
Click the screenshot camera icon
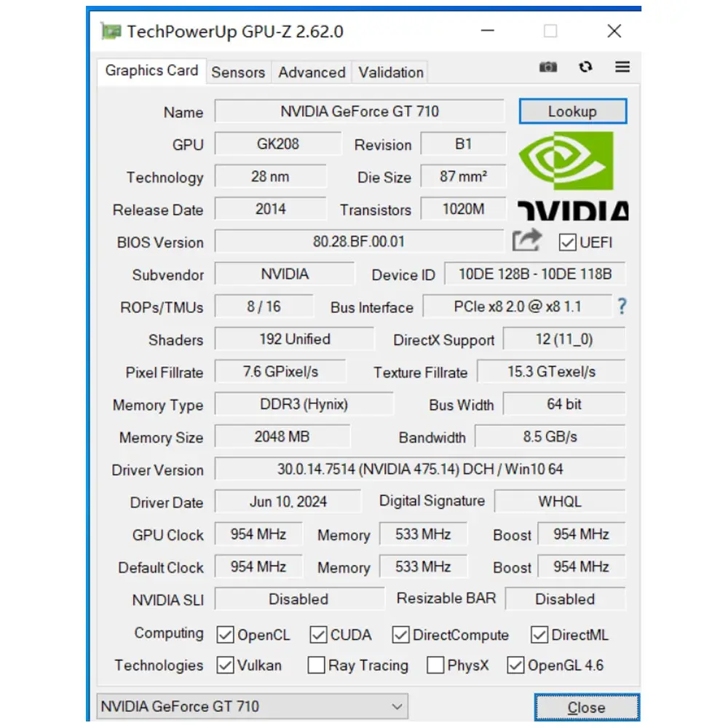tap(548, 67)
